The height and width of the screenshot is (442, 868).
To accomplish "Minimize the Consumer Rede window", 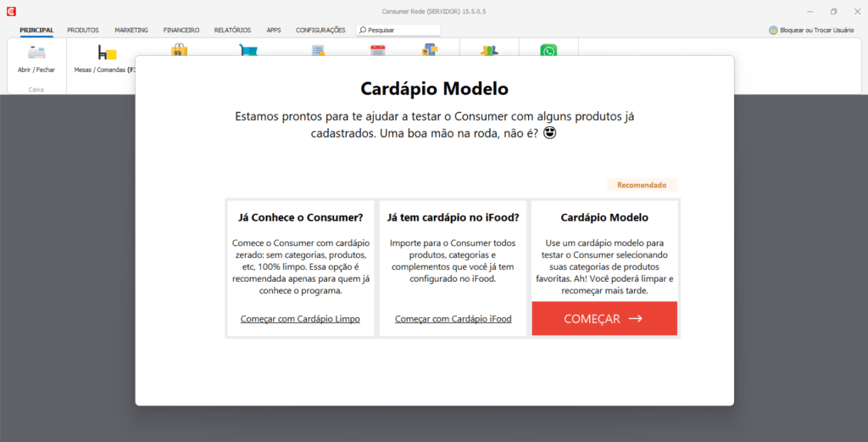I will pyautogui.click(x=810, y=12).
